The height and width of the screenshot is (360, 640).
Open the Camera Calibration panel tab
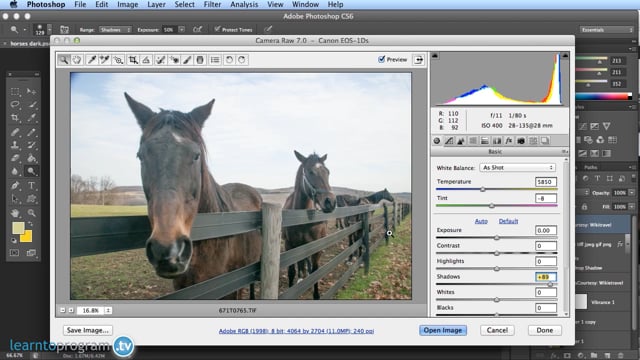[x=521, y=141]
